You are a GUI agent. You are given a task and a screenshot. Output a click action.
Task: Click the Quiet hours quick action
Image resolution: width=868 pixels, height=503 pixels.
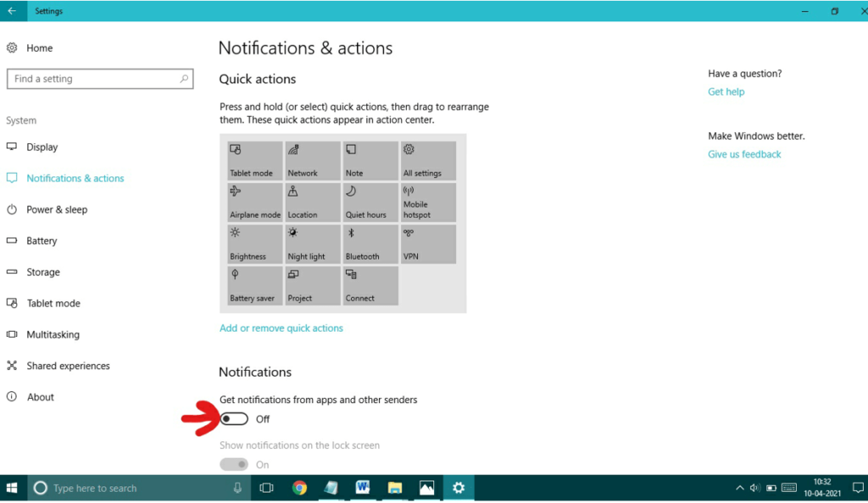370,202
